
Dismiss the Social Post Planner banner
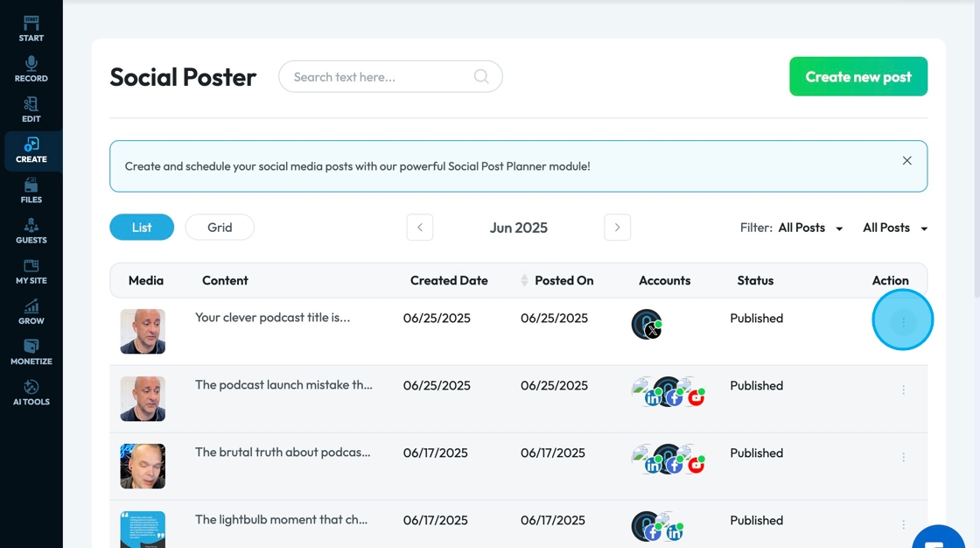pyautogui.click(x=906, y=161)
